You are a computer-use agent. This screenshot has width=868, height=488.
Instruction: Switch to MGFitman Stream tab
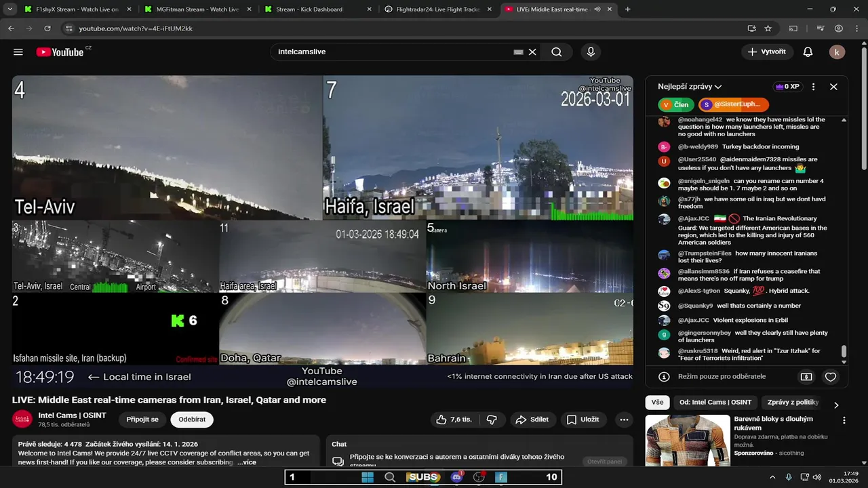tap(197, 9)
